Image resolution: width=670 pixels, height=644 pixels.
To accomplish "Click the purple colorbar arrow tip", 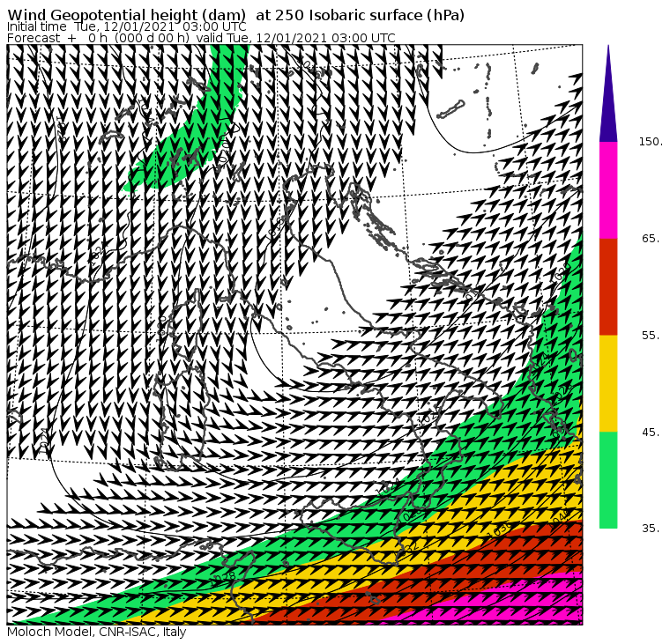I will click(608, 93).
